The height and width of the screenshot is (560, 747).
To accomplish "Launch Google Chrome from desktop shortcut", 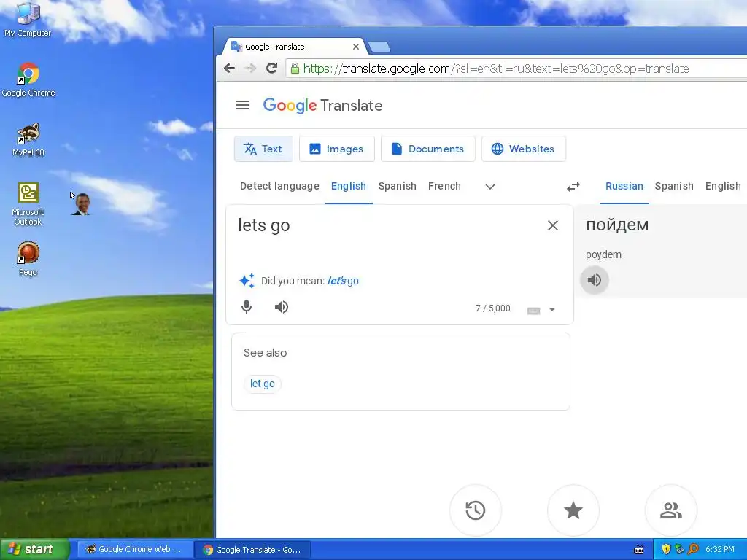I will tap(28, 80).
